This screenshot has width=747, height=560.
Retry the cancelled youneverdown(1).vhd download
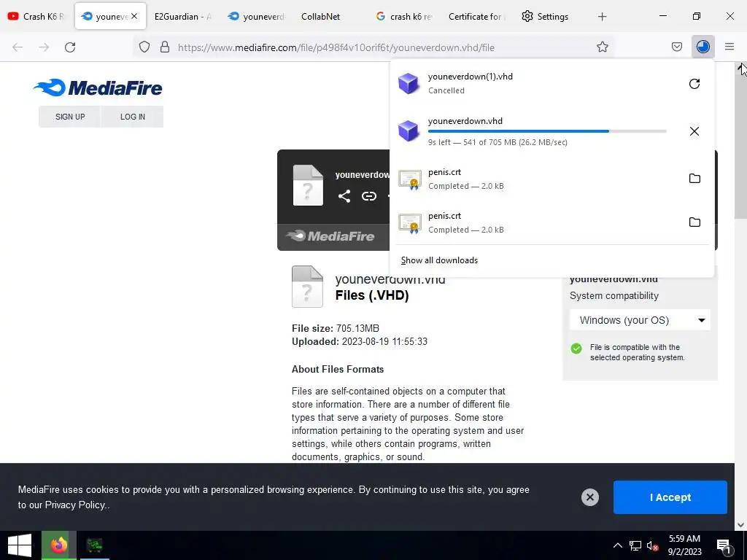pyautogui.click(x=694, y=84)
